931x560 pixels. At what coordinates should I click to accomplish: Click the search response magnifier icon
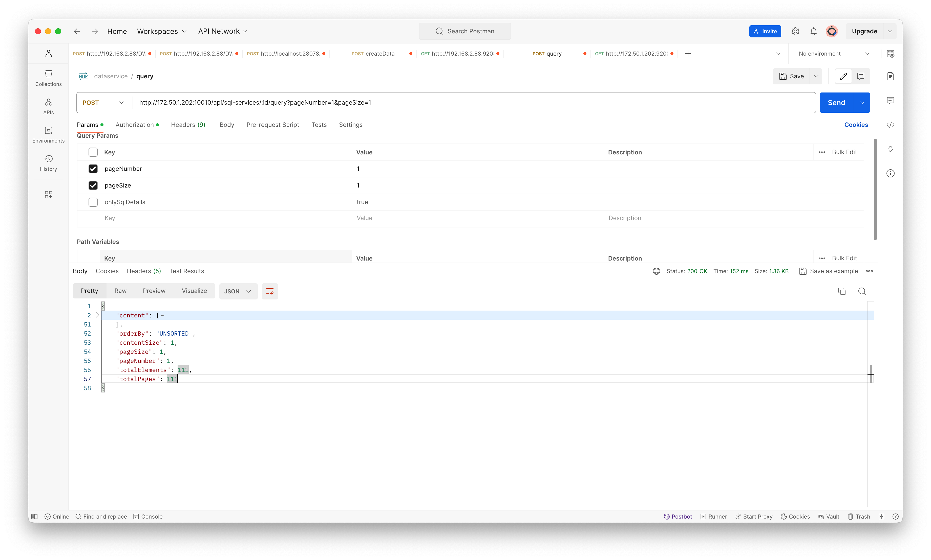(862, 291)
